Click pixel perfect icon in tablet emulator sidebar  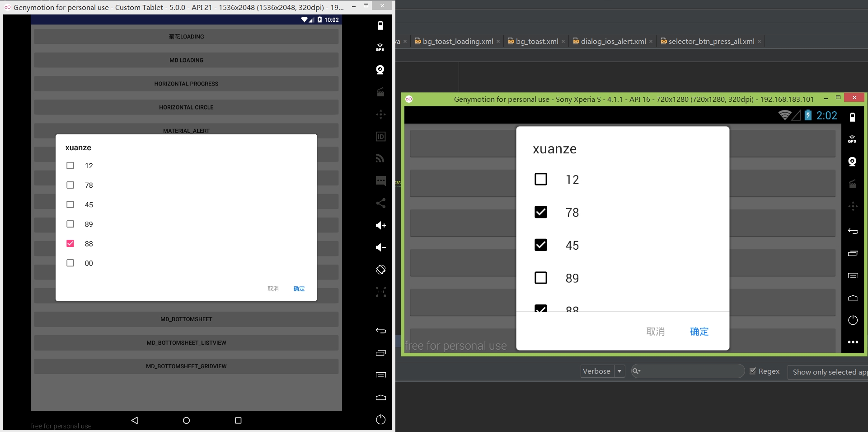pyautogui.click(x=380, y=292)
